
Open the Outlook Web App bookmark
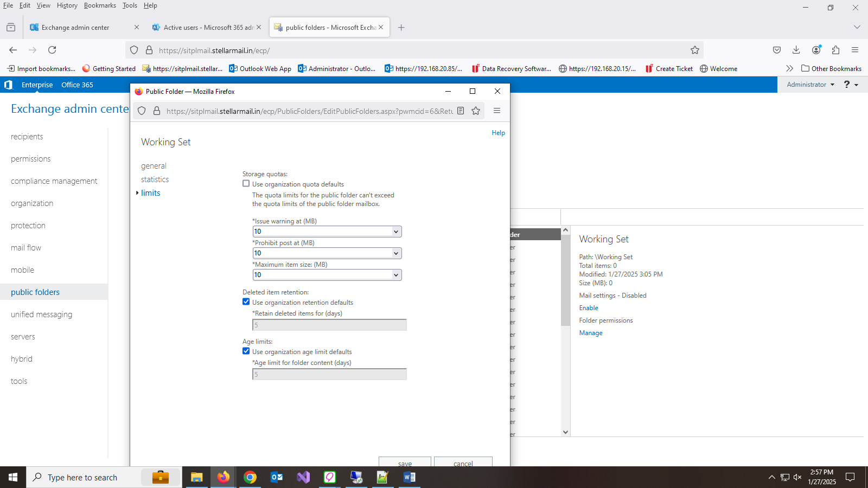(x=260, y=68)
